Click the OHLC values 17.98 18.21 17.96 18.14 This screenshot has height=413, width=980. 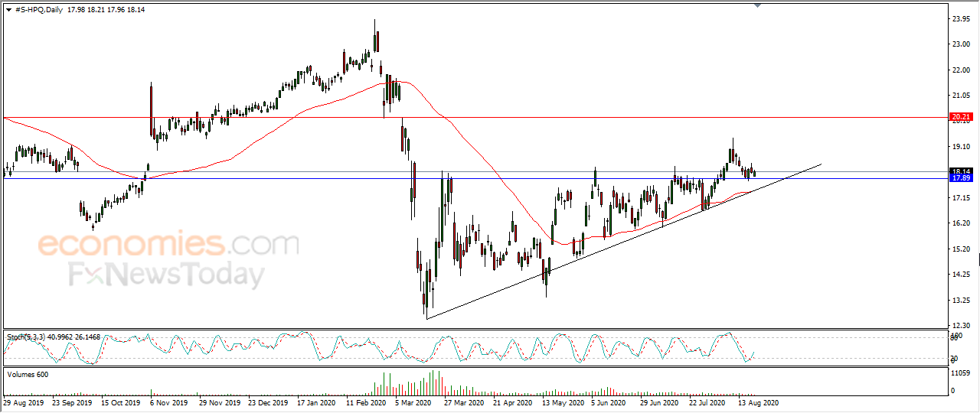(x=107, y=9)
